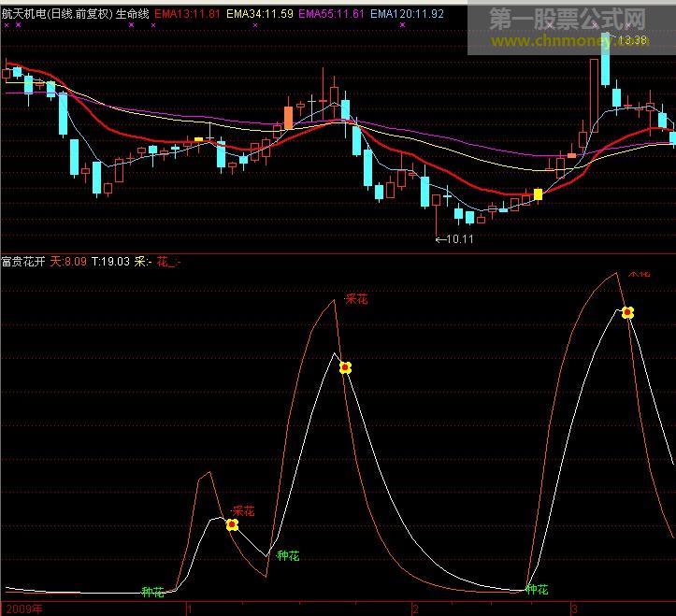This screenshot has height=616, width=676.
Task: Click the leftmost green 种花 label
Action: click(x=153, y=592)
